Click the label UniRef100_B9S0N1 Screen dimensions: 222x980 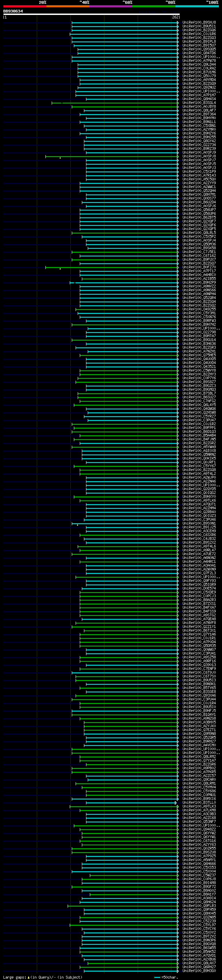(x=199, y=523)
